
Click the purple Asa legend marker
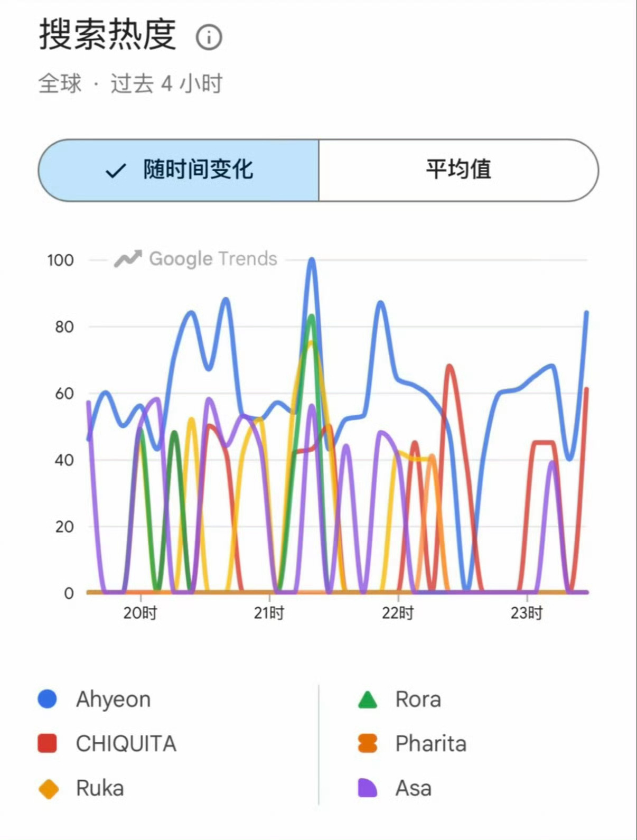pos(368,787)
